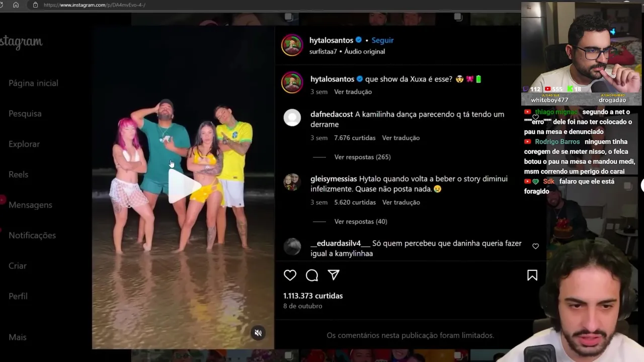Like the _eduardasilv4___ comment heart

tap(535, 246)
